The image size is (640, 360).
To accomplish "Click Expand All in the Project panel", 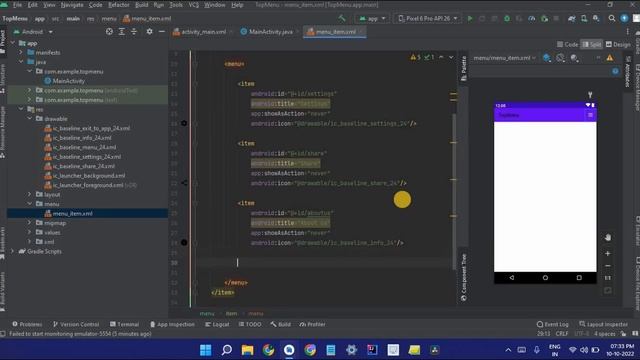I will tap(122, 31).
